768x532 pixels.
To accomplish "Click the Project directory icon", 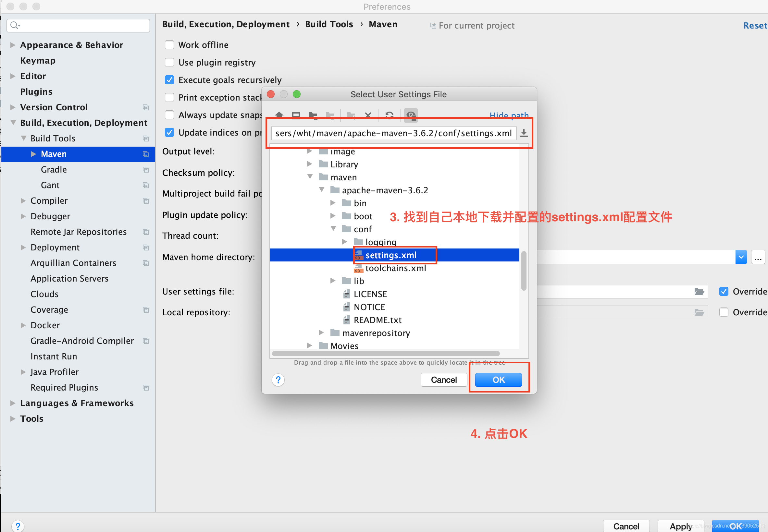I will (313, 115).
